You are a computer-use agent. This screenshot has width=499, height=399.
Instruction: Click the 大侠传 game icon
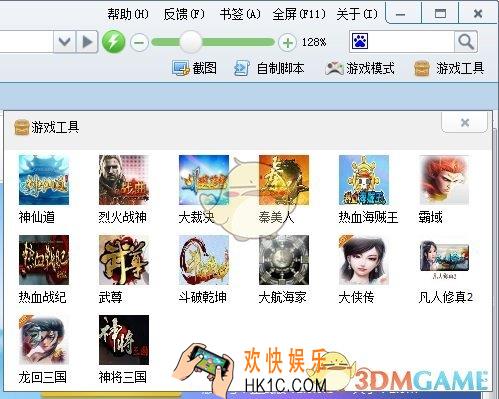pos(364,260)
